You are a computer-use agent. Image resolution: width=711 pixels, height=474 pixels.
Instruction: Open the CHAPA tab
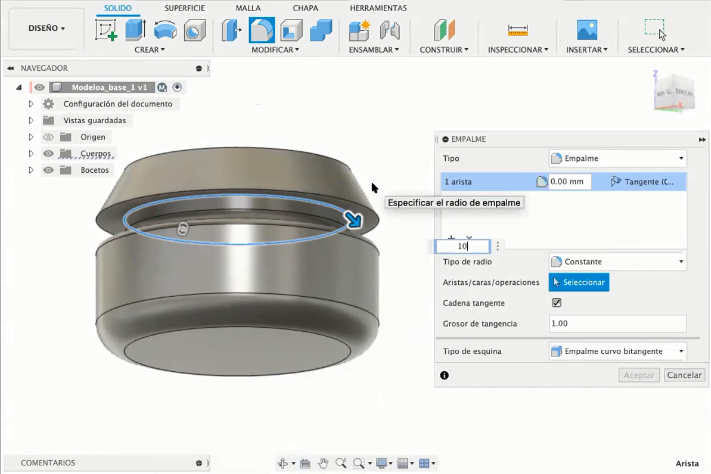(306, 7)
